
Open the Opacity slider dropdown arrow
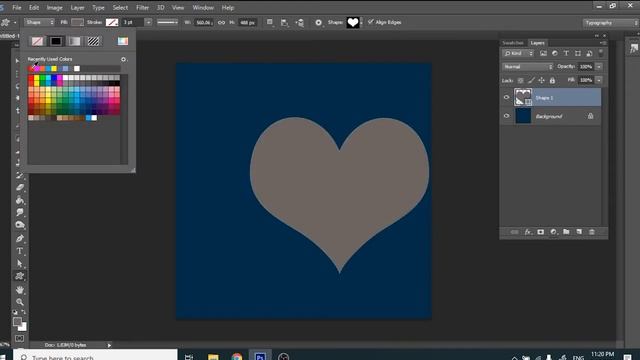tap(599, 67)
